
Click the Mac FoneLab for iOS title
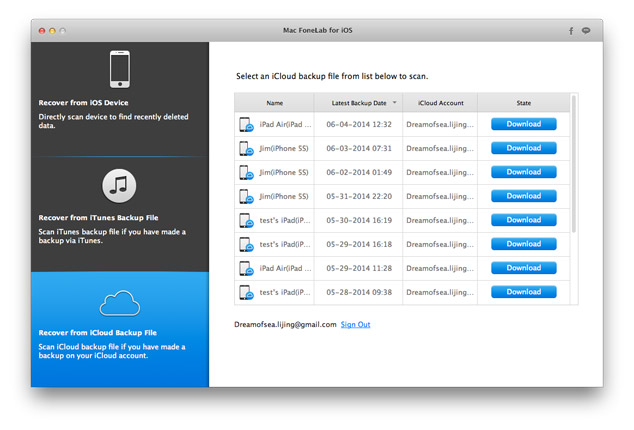(317, 30)
